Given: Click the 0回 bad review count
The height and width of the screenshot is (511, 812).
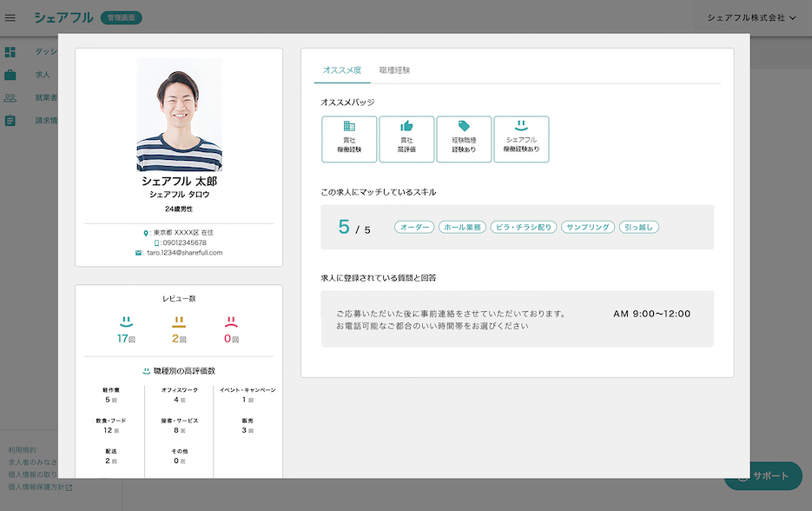Looking at the screenshot, I should point(232,338).
